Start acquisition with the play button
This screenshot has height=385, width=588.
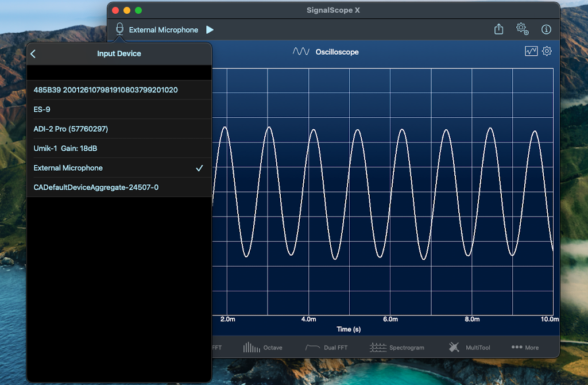(x=210, y=30)
